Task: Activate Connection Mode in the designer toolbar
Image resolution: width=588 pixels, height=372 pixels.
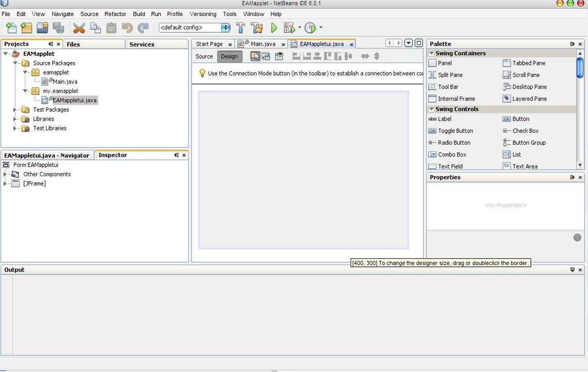Action: point(266,56)
